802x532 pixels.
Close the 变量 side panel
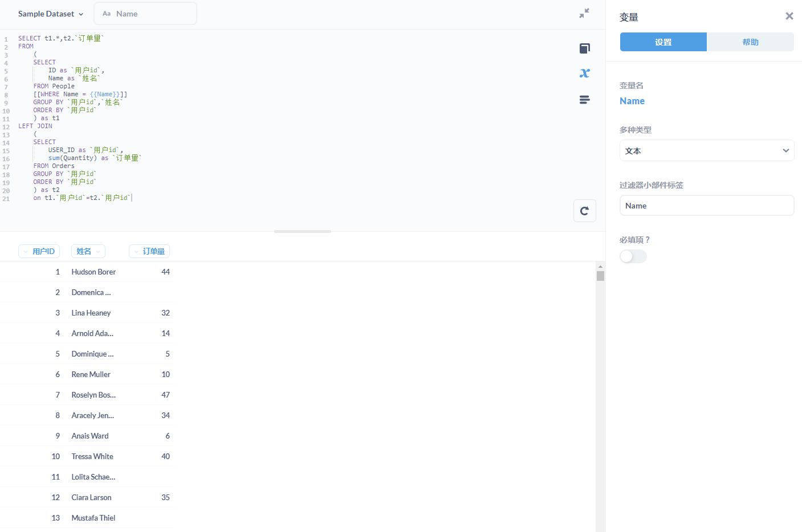point(789,16)
